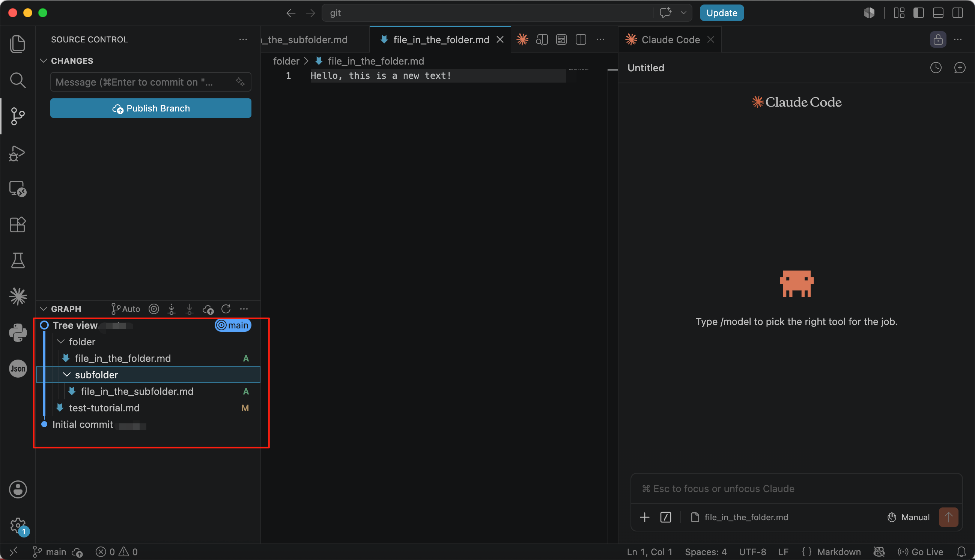Toggle the disabled Copilot status icon
Viewport: 975px width, 560px height.
point(879,552)
